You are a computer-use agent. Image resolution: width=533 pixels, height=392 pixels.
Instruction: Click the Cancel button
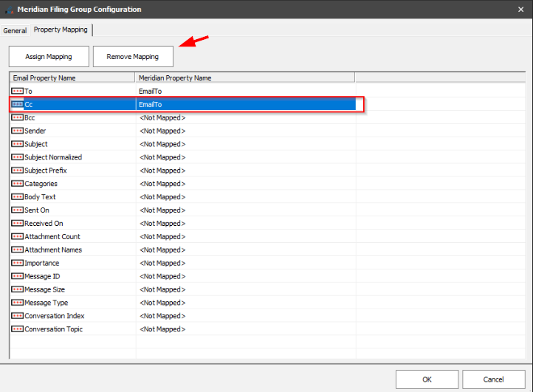click(494, 379)
